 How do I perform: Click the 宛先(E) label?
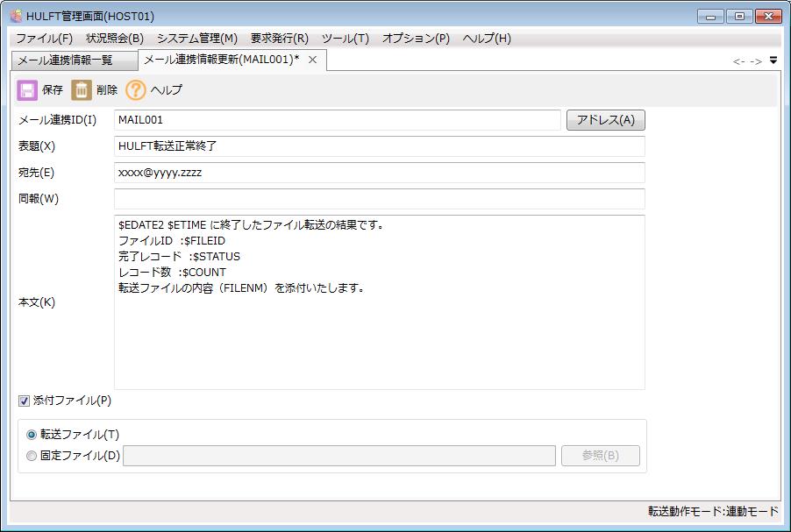(36, 173)
